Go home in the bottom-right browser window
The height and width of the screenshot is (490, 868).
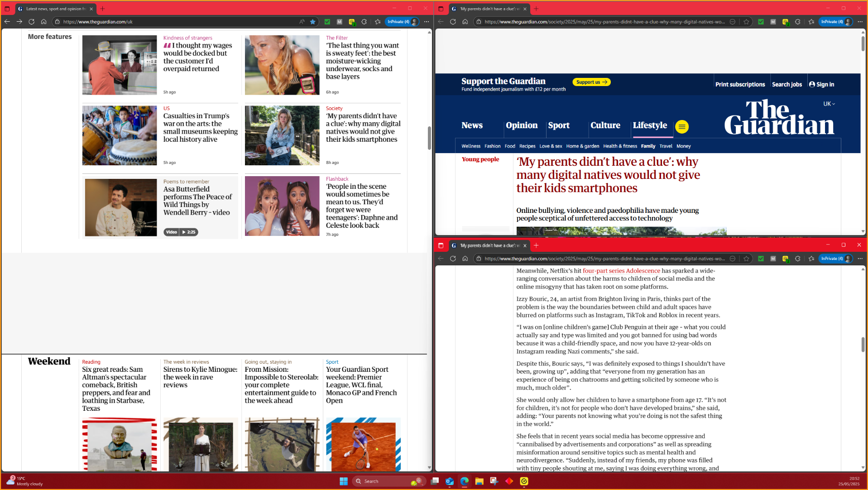[x=465, y=259]
